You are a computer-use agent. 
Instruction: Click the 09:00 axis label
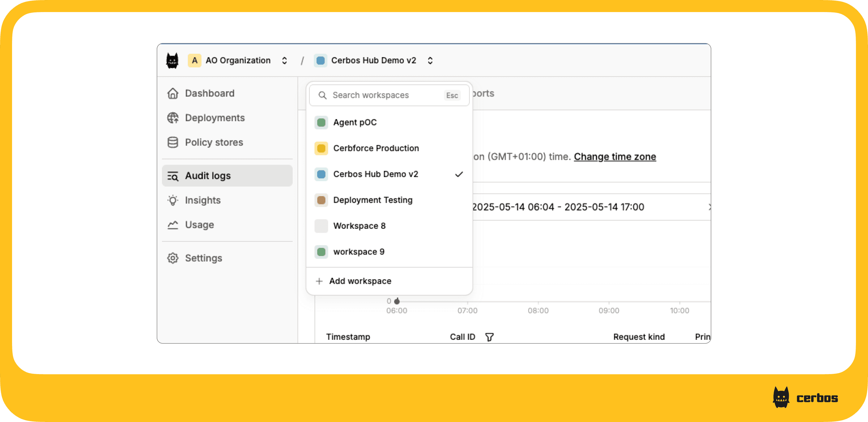point(609,310)
